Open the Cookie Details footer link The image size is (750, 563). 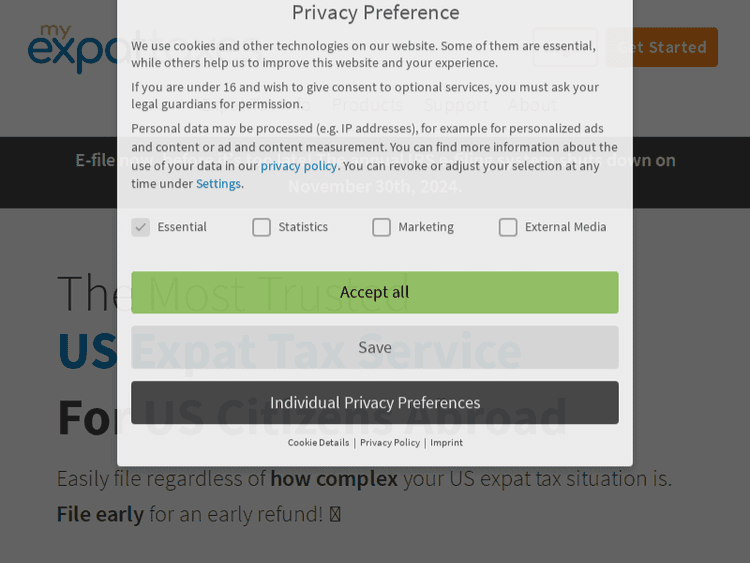tap(318, 443)
